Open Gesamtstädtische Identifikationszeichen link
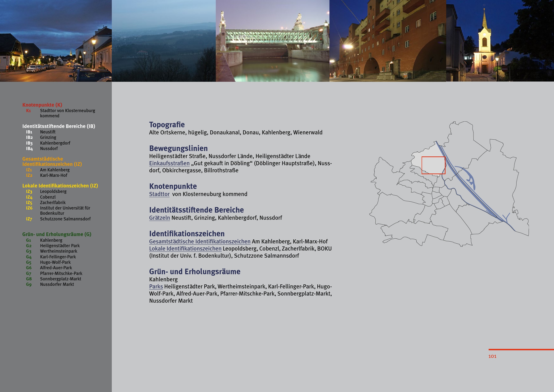554x392 pixels. coord(199,242)
